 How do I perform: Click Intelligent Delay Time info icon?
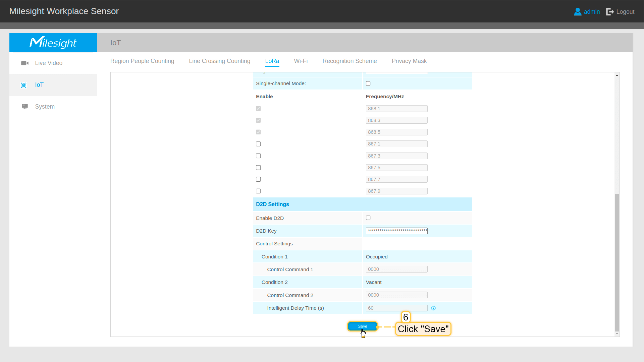click(x=433, y=308)
